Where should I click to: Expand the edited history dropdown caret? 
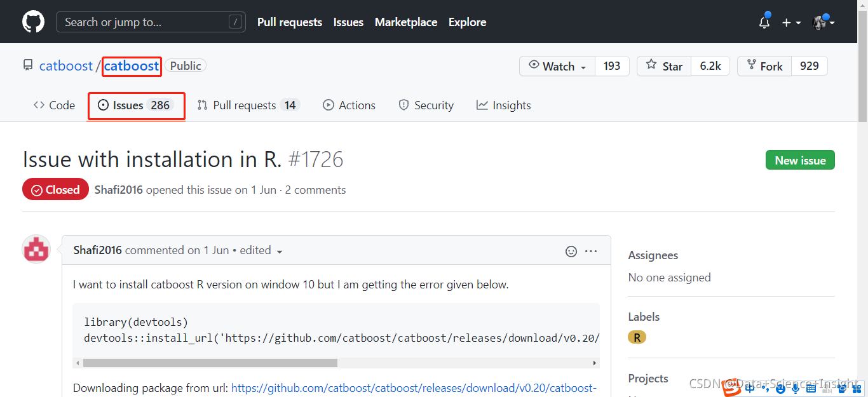(x=280, y=252)
